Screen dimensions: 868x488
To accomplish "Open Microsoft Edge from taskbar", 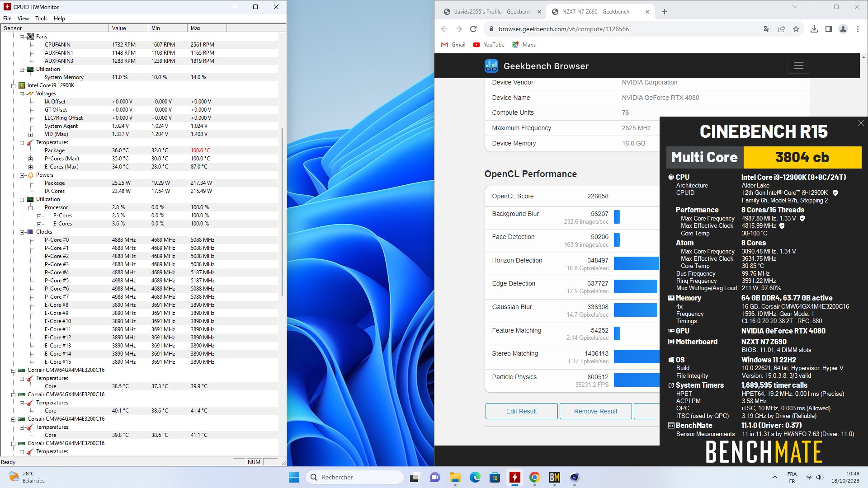I will pos(475,477).
